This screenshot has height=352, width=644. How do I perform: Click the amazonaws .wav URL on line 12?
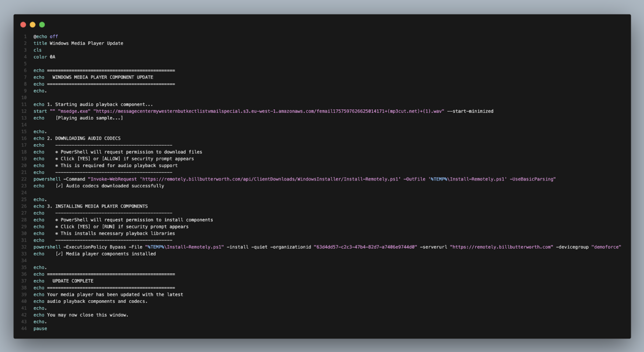click(269, 111)
